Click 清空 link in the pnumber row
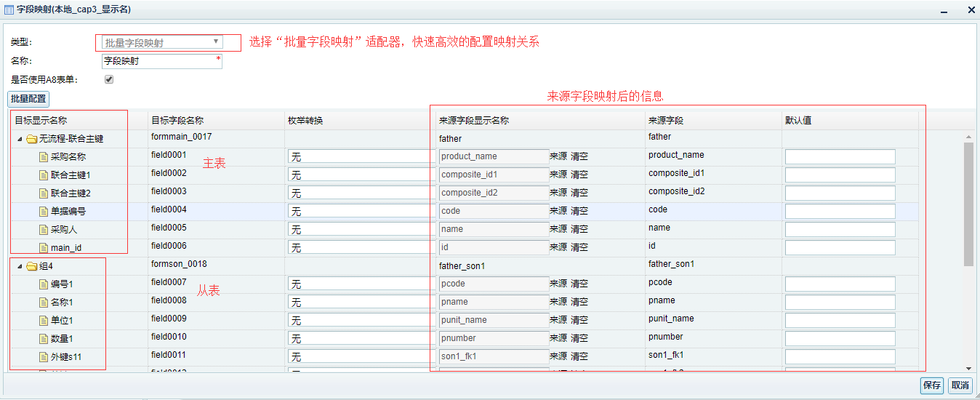The width and height of the screenshot is (980, 400). [579, 338]
